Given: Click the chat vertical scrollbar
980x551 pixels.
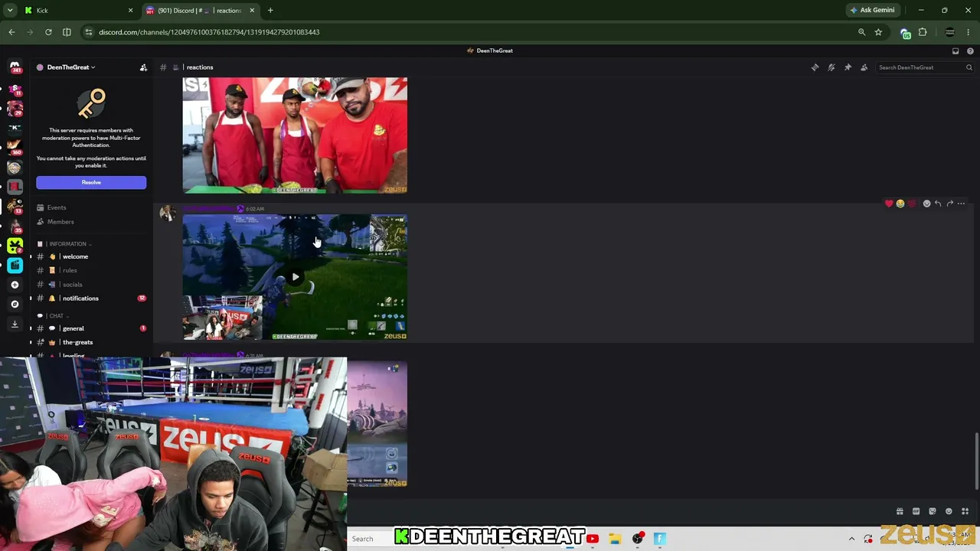Looking at the screenshot, I should [976, 461].
